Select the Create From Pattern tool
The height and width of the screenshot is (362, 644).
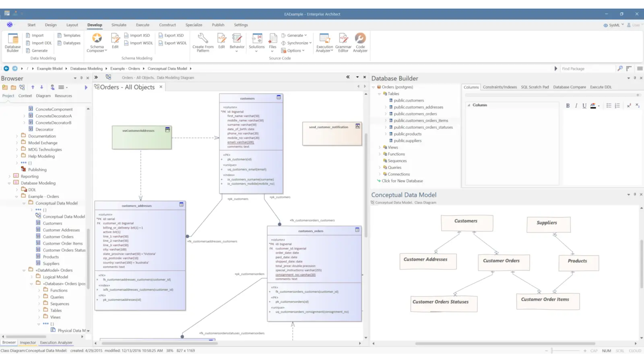(x=202, y=42)
